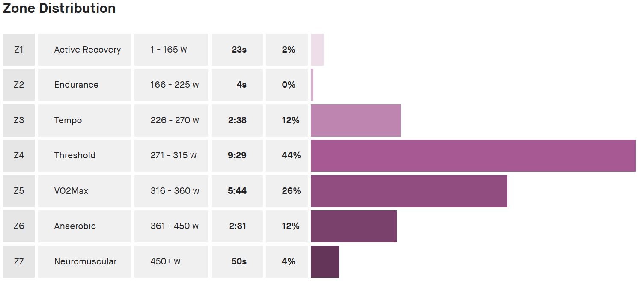Select the Endurance zone name
The height and width of the screenshot is (285, 644).
pos(76,85)
